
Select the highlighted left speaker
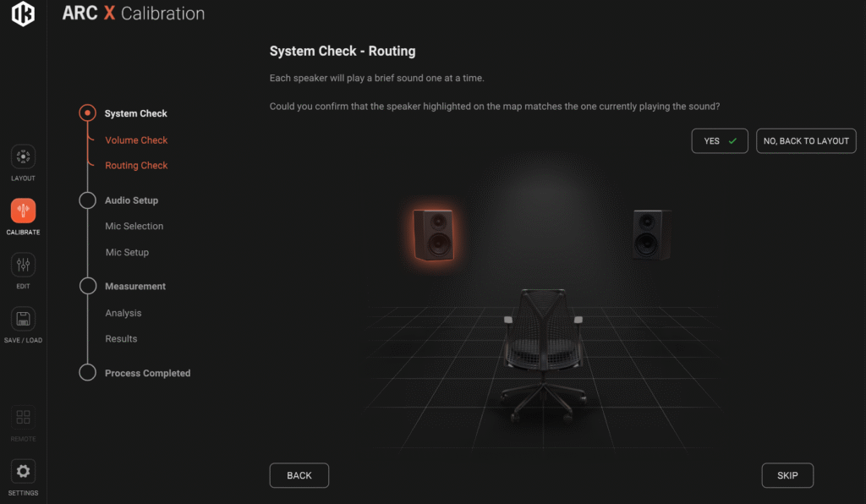coord(434,234)
